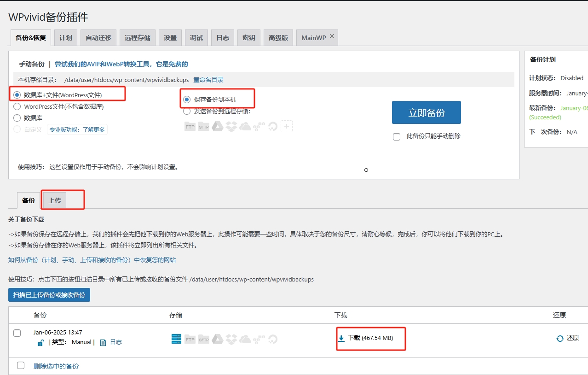Click the 备份计划 sidebar heading

pos(543,59)
